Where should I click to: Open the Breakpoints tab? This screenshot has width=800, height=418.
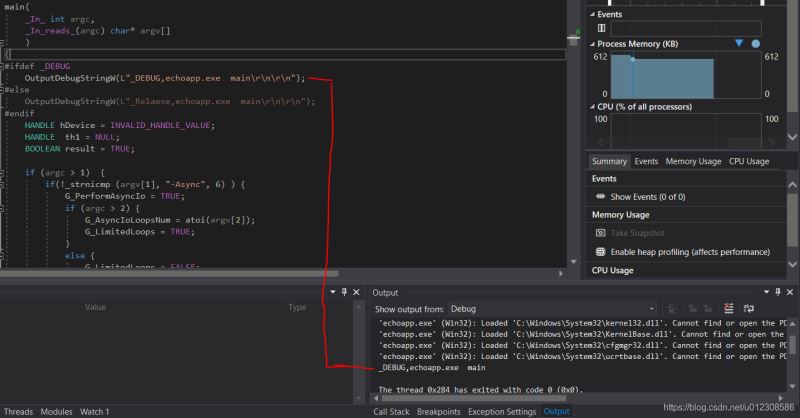pyautogui.click(x=439, y=411)
